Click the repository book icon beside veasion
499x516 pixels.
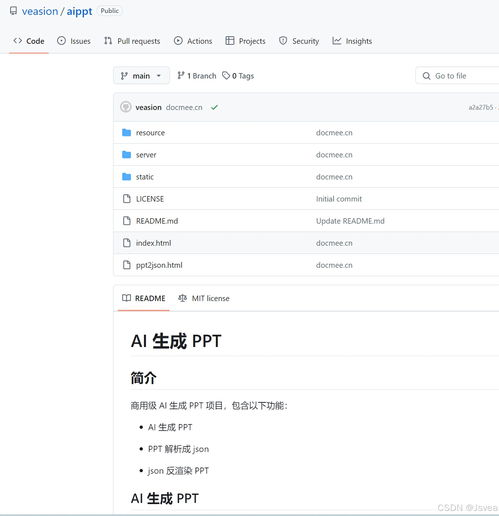pyautogui.click(x=13, y=11)
